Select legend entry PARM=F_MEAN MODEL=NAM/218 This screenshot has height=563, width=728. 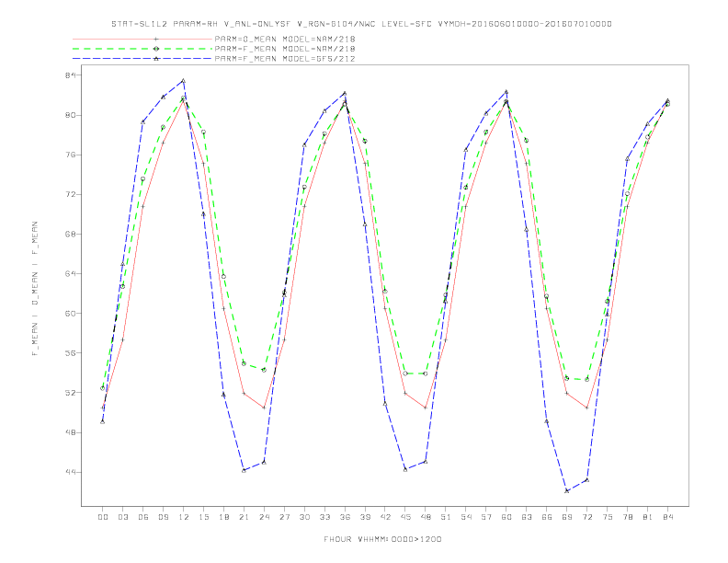[x=285, y=49]
